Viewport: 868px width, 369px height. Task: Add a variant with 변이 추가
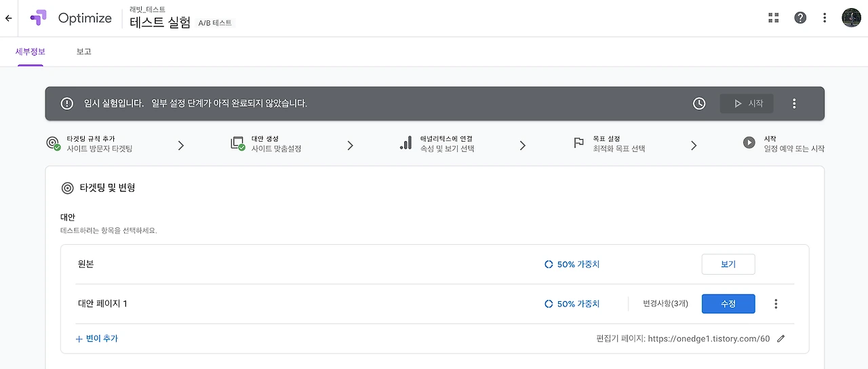click(97, 338)
